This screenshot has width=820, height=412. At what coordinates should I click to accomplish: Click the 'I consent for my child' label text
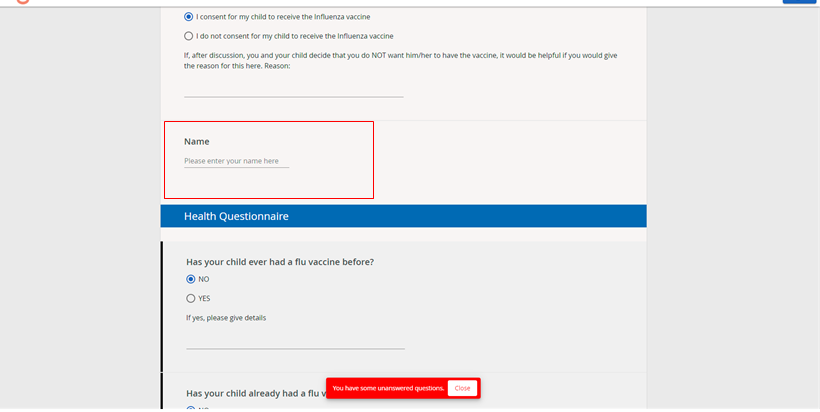click(x=283, y=17)
